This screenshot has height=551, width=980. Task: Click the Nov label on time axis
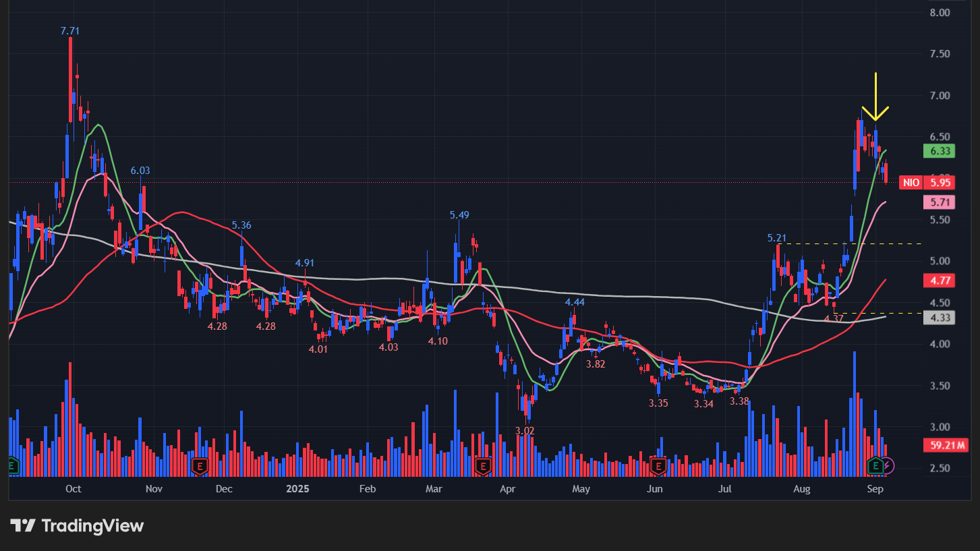[x=154, y=488]
